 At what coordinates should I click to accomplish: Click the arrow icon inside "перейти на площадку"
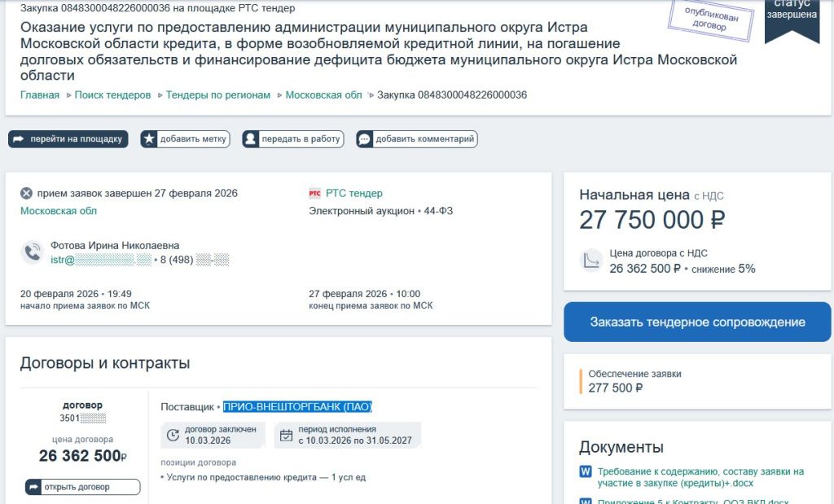tap(19, 138)
